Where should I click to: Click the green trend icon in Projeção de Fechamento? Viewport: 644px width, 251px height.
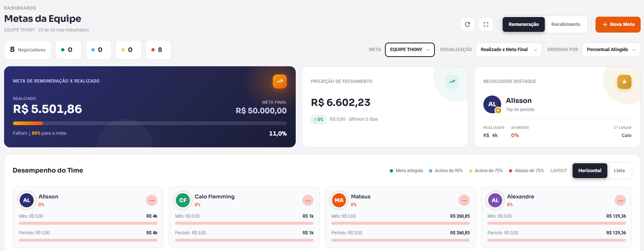[452, 81]
